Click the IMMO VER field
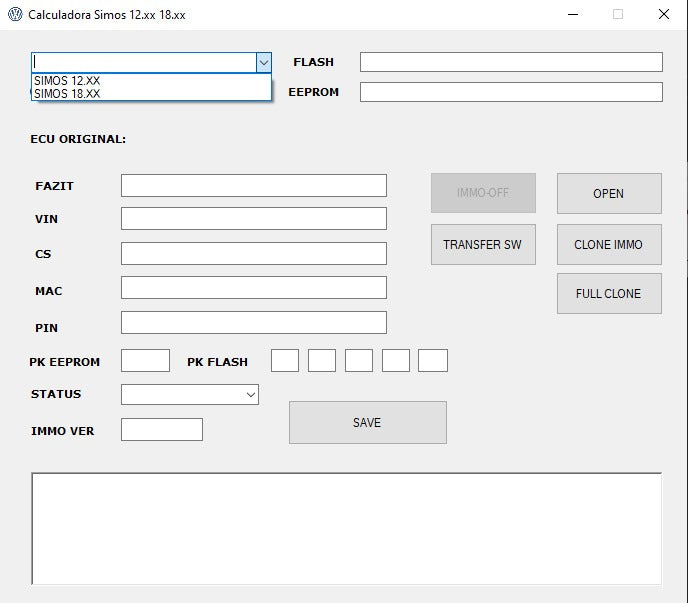Screen dimensions: 688x603 tap(162, 429)
